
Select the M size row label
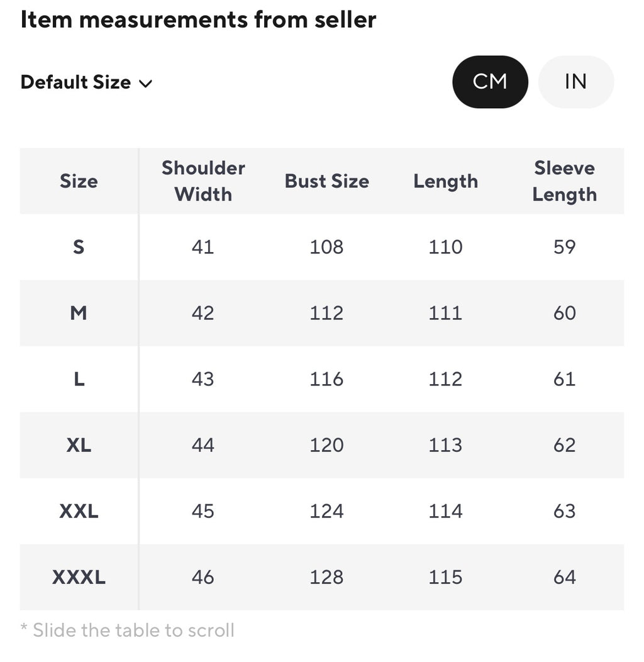coord(79,313)
